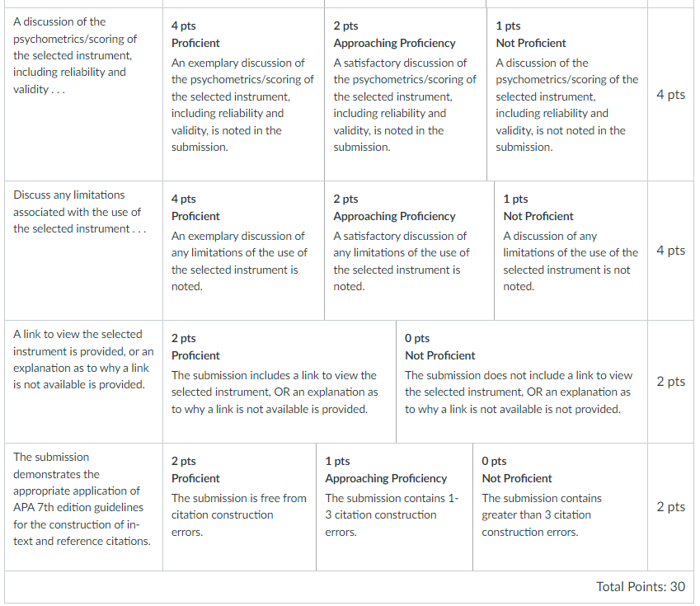This screenshot has width=700, height=606.
Task: Select the 2 pts Proficient link rating
Action: [x=280, y=382]
